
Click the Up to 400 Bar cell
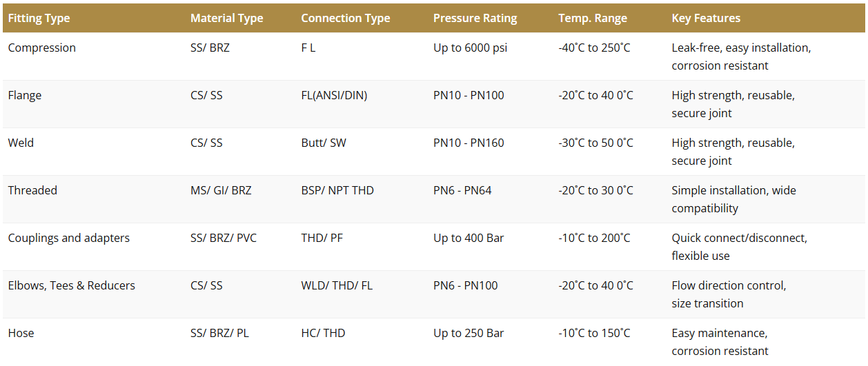[468, 238]
